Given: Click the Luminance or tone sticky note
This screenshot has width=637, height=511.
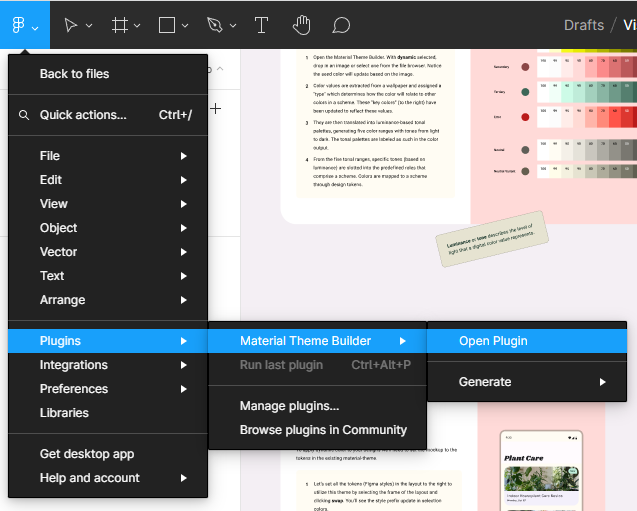Looking at the screenshot, I should (x=492, y=239).
